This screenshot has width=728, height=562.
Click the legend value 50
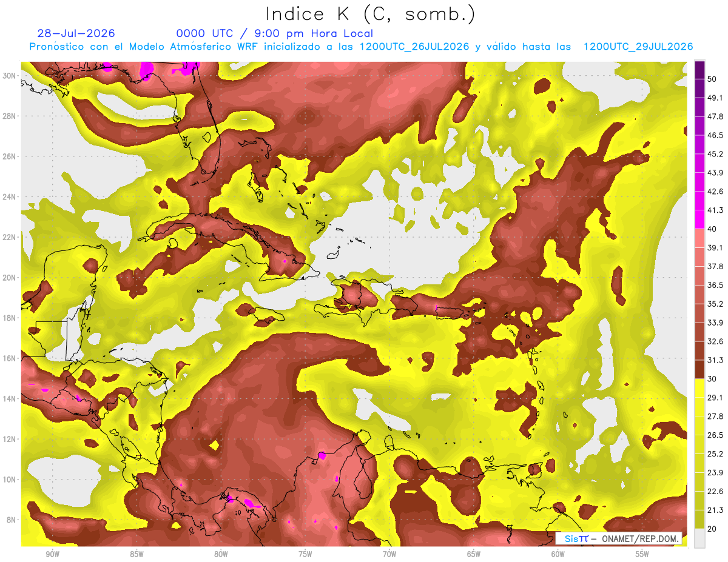click(713, 79)
